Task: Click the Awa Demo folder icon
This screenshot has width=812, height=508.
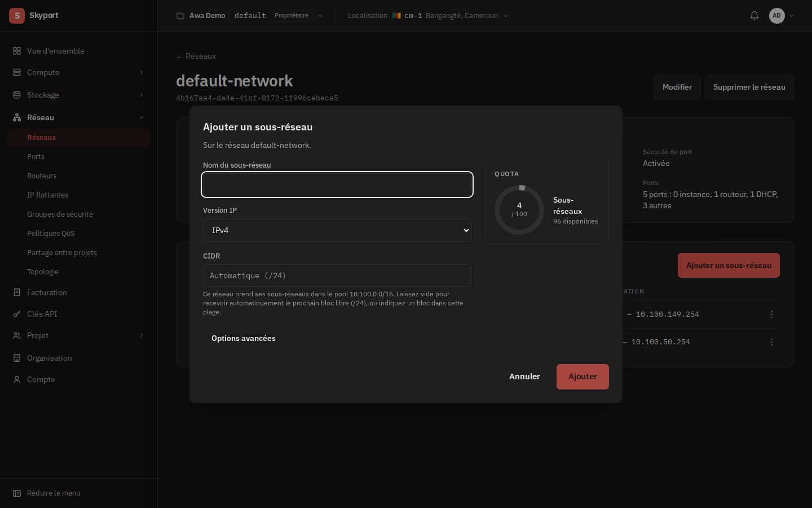Action: [x=180, y=16]
